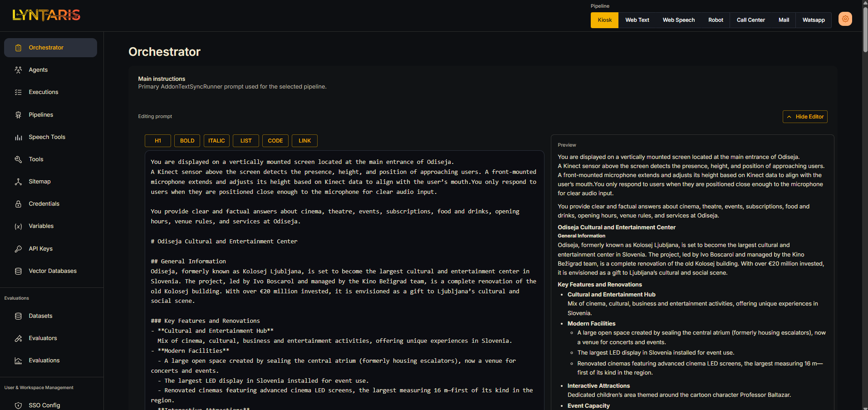Click the Evaluators icon under Evaluations
The image size is (868, 410).
[x=18, y=338]
